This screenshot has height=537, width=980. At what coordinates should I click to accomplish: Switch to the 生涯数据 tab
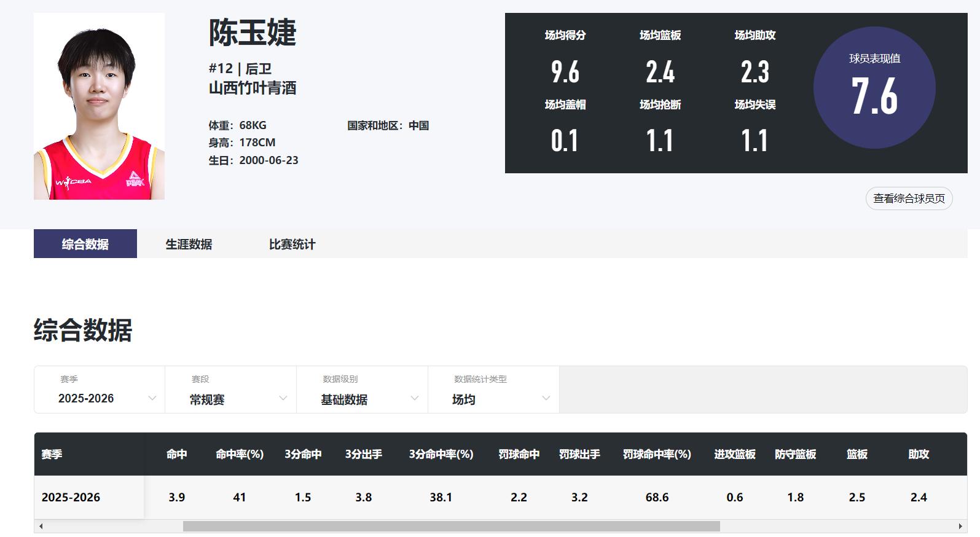click(x=189, y=244)
